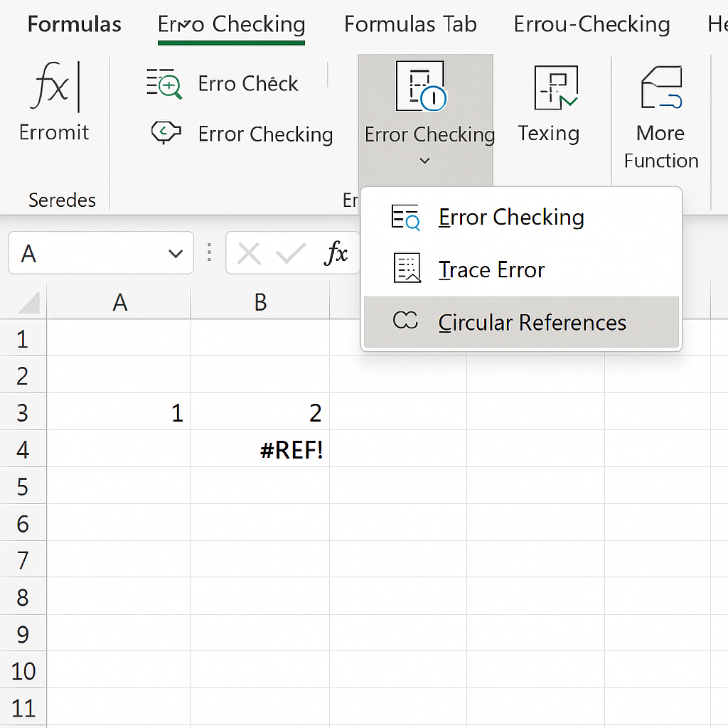Click the cancel X icon in formula bar

point(248,253)
